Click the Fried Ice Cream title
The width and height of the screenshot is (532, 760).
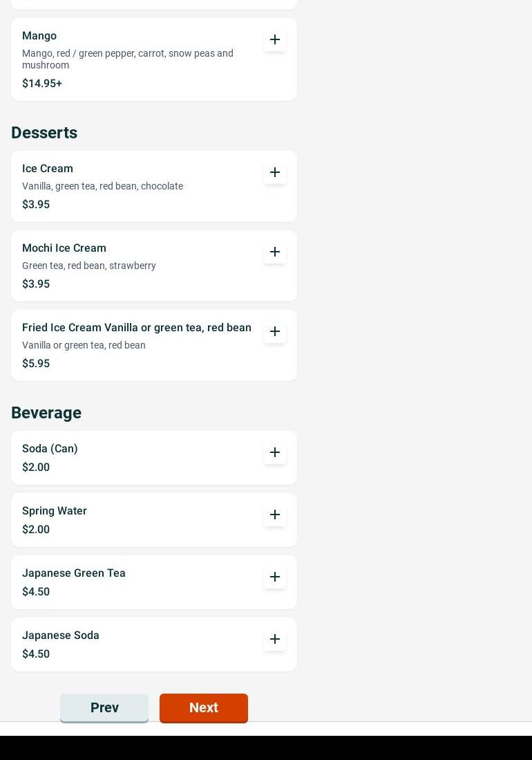point(137,328)
